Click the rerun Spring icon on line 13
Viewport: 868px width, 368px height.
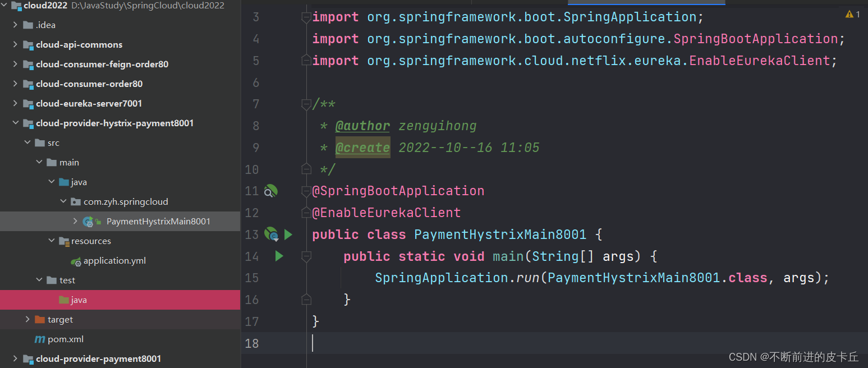271,234
